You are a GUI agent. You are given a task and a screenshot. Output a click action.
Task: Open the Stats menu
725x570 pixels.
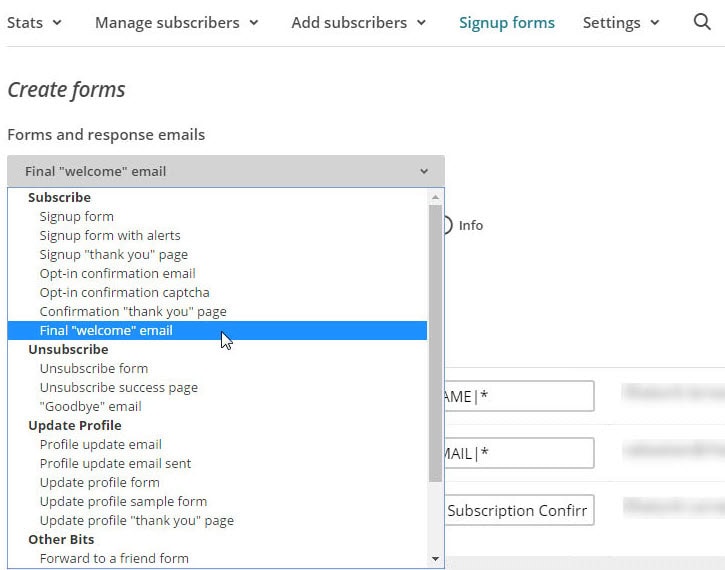(x=34, y=22)
